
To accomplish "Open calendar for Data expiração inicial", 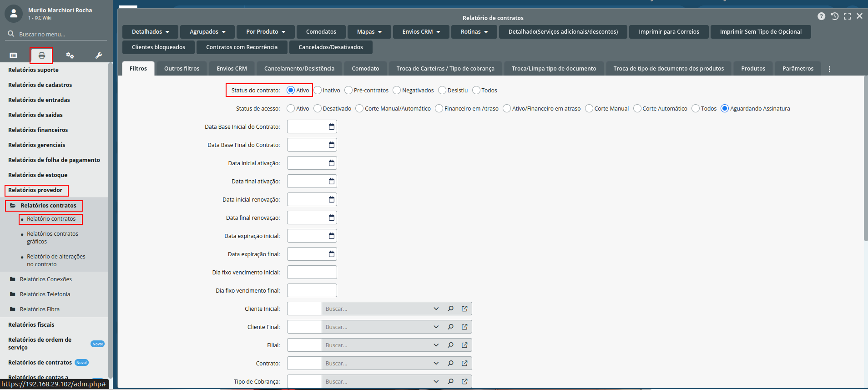I will 332,236.
